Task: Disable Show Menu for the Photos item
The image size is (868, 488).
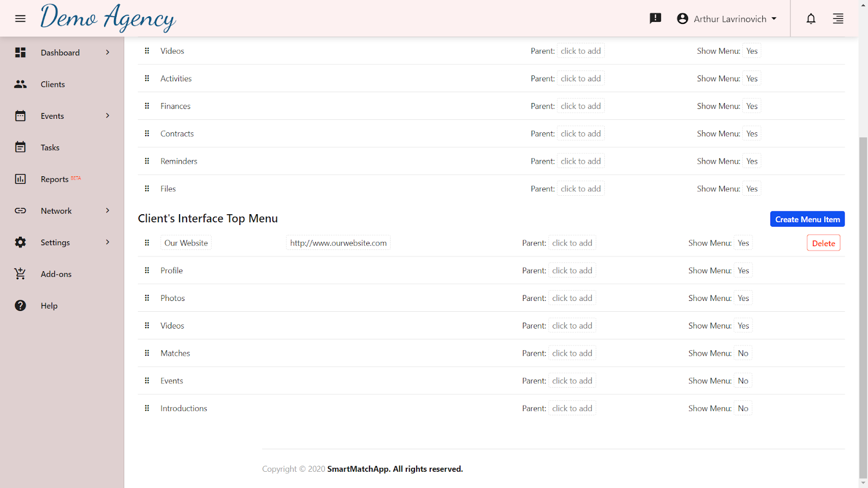Action: click(743, 298)
